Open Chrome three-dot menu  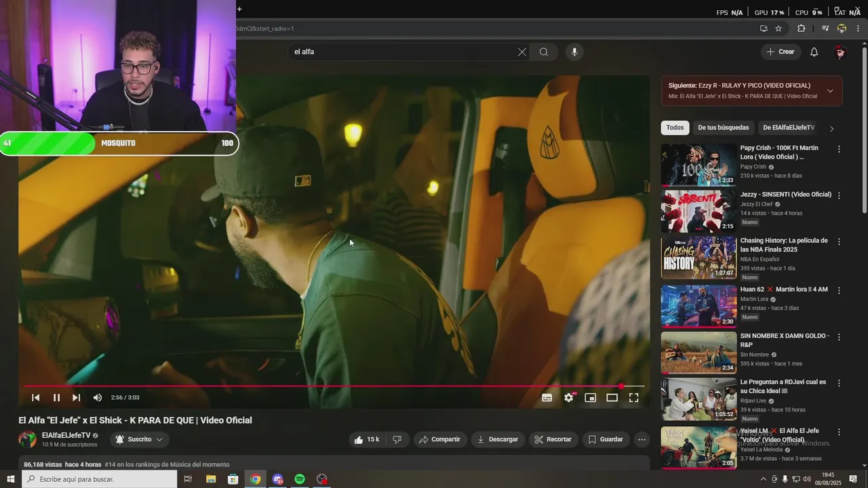858,28
